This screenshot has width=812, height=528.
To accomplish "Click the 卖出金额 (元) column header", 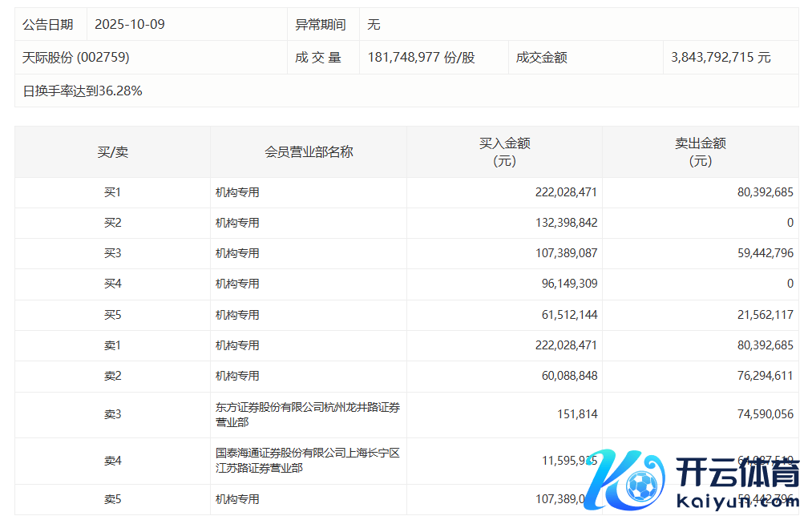I will pos(700,152).
